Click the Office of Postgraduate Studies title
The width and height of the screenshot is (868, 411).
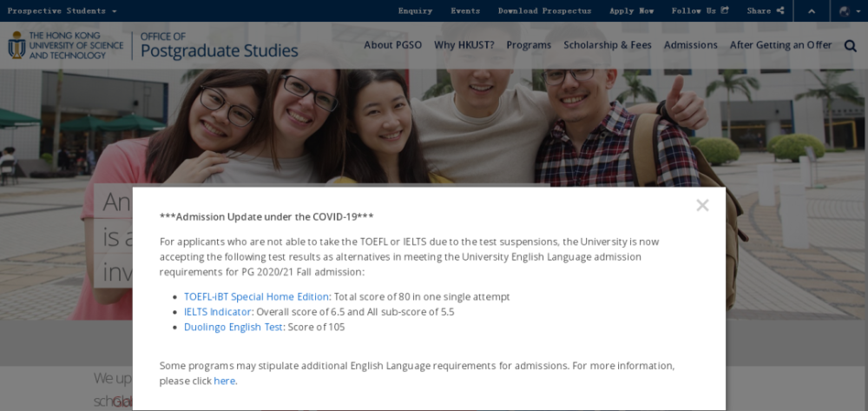220,45
